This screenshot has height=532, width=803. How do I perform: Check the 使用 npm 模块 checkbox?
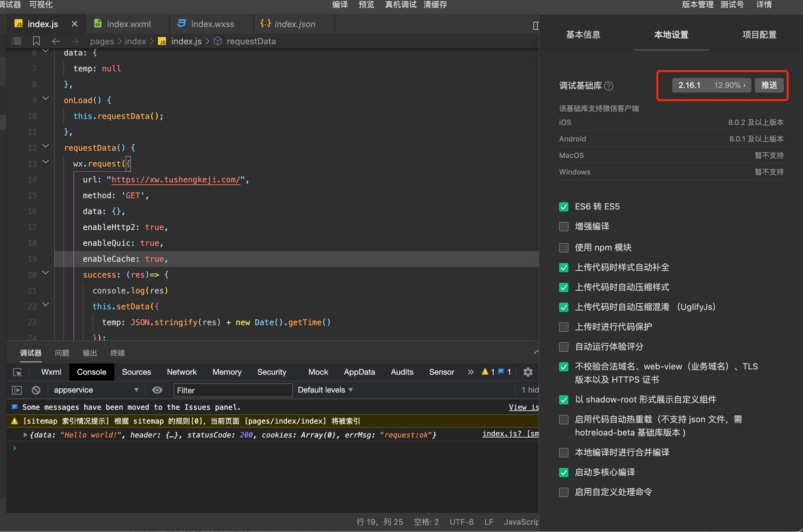pyautogui.click(x=563, y=248)
